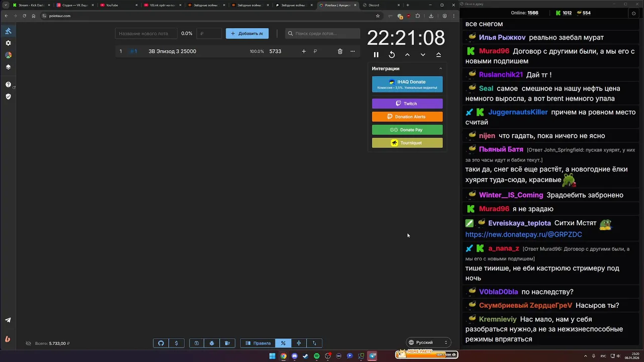Image resolution: width=644 pixels, height=362 pixels.
Task: Collapse the Интеграции panel
Action: [x=441, y=68]
